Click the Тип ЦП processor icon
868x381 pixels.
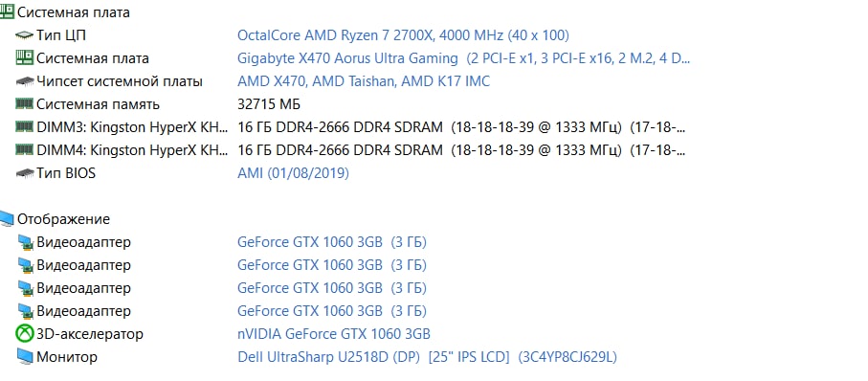[24, 35]
